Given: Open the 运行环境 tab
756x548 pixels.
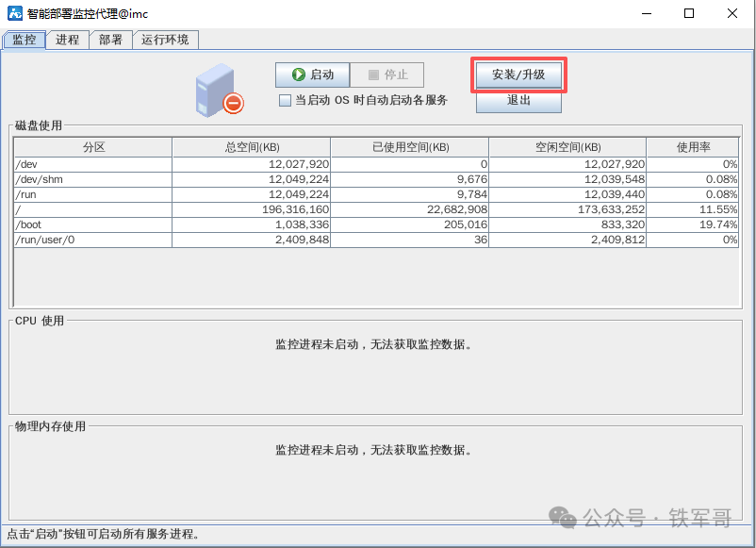Looking at the screenshot, I should (165, 40).
